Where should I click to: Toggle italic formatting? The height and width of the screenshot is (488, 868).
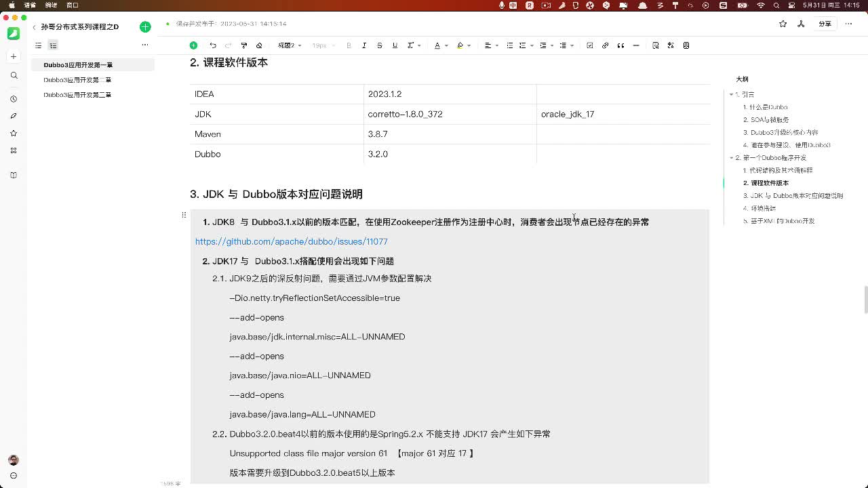tap(364, 45)
